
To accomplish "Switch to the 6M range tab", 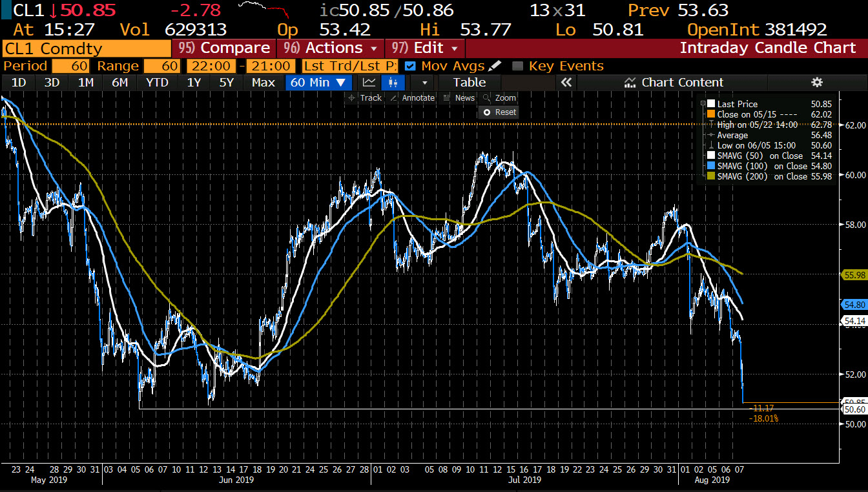I will (x=119, y=82).
